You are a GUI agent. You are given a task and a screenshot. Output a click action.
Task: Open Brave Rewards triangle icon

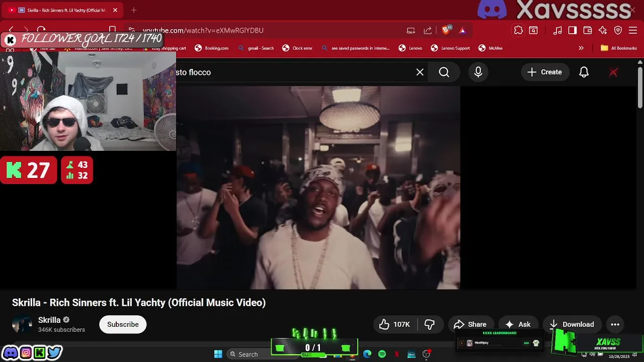pyautogui.click(x=462, y=30)
